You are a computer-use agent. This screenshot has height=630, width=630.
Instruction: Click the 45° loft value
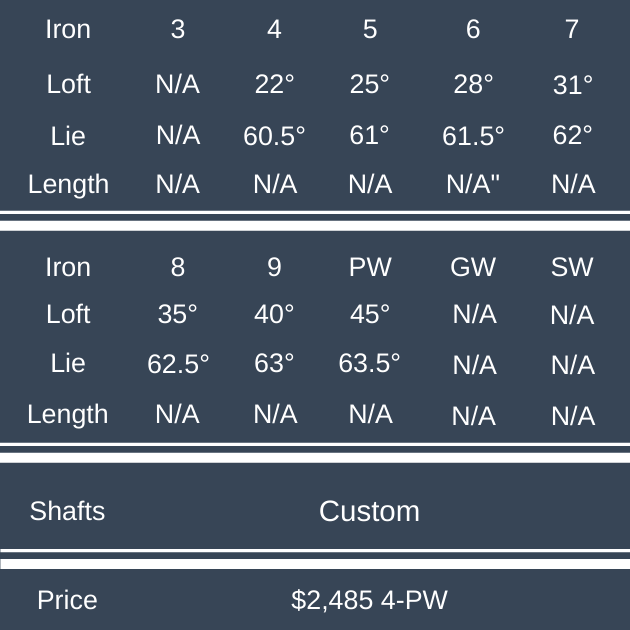click(370, 315)
